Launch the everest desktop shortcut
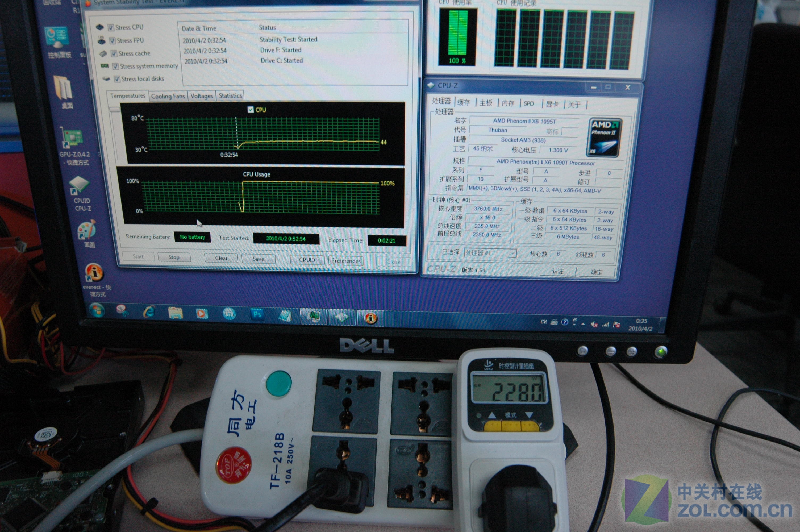The height and width of the screenshot is (532, 800). tap(96, 280)
